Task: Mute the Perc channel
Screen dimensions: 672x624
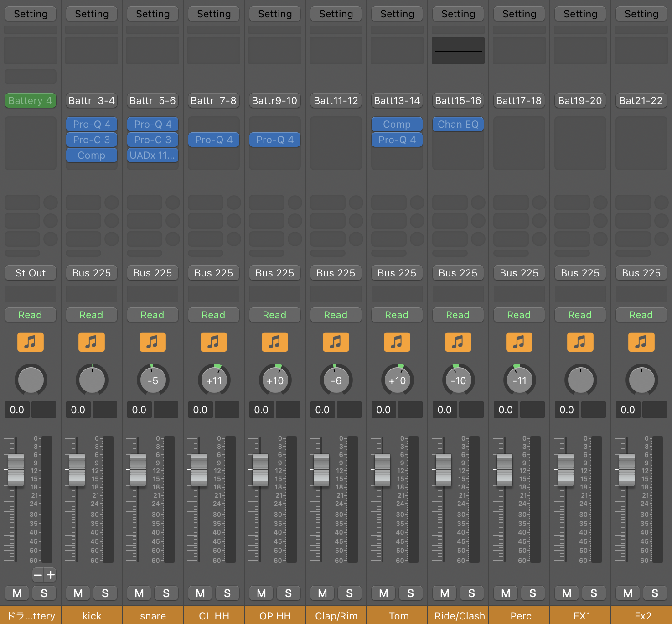Action: click(x=506, y=593)
